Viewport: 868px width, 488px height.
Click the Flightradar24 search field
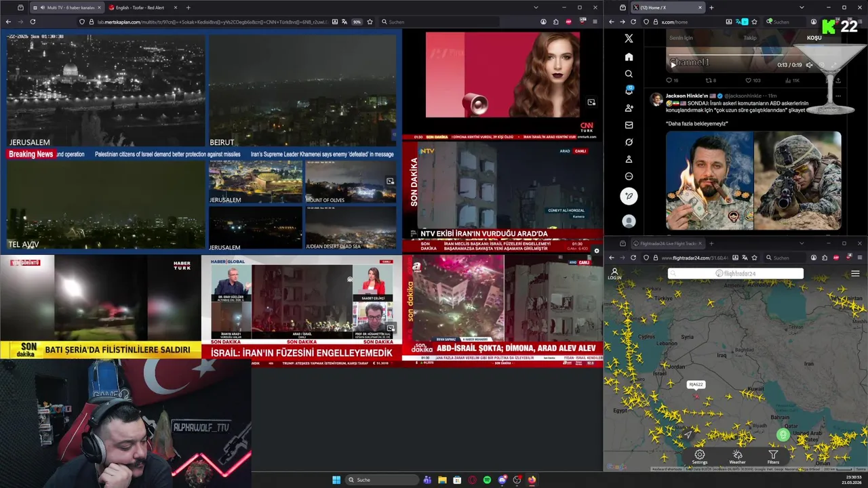coord(736,274)
